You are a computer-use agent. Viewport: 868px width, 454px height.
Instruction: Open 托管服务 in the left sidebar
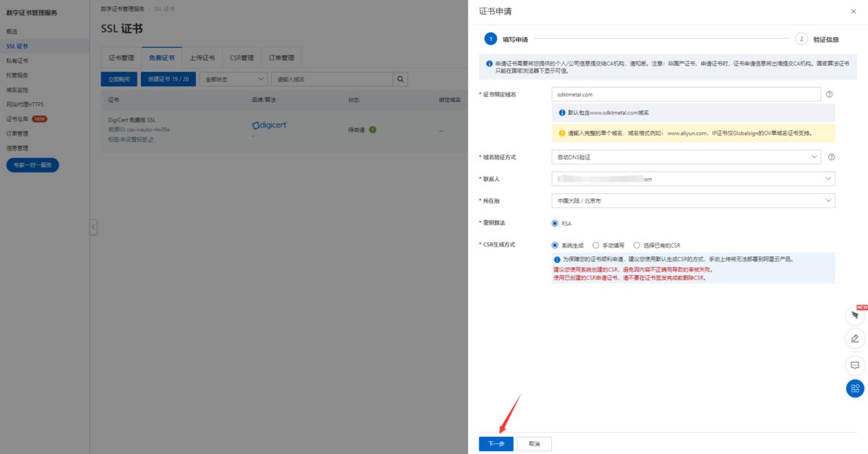click(17, 75)
